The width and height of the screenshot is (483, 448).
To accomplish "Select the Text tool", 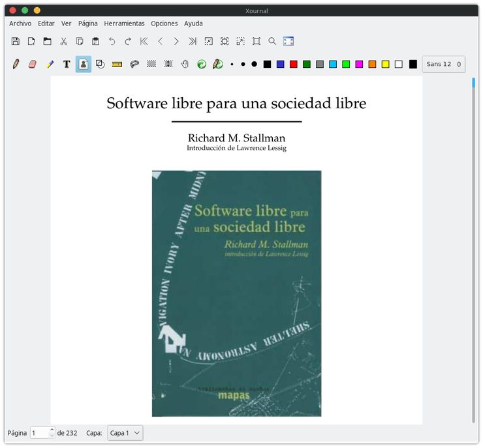I will tap(67, 64).
